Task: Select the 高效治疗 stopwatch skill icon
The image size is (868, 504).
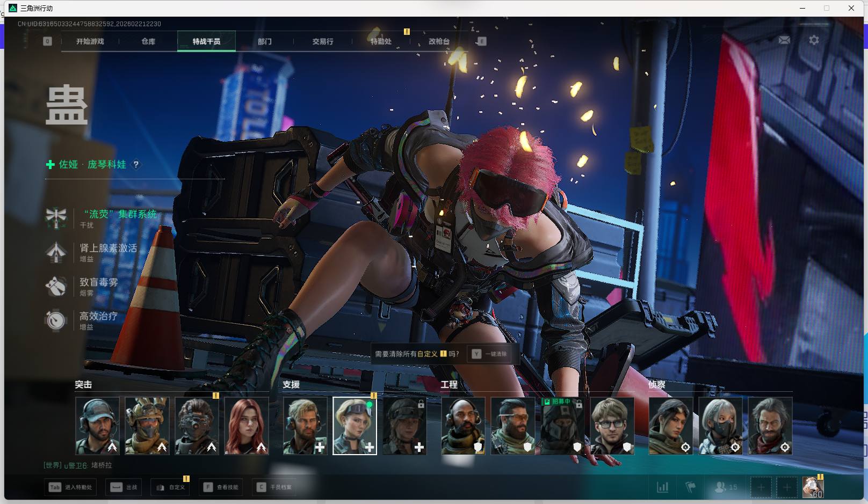Action: [x=56, y=320]
